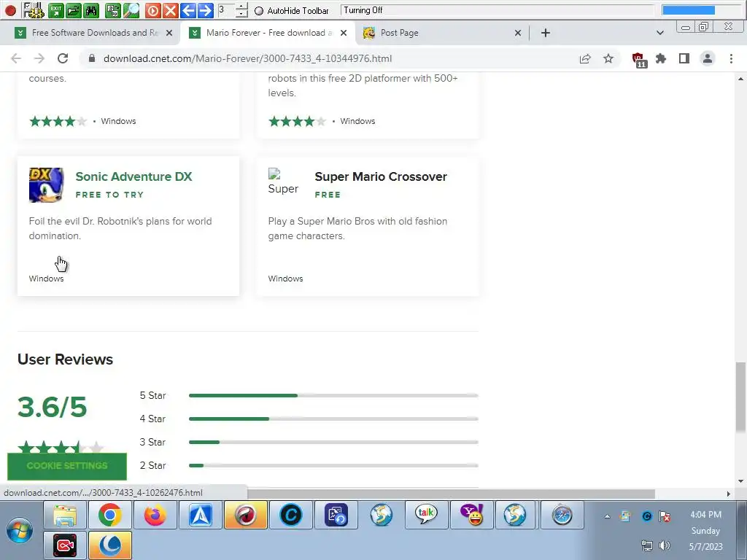Screen dimensions: 747x560
Task: Click the broken Super Mario Crossover image
Action: point(284,182)
